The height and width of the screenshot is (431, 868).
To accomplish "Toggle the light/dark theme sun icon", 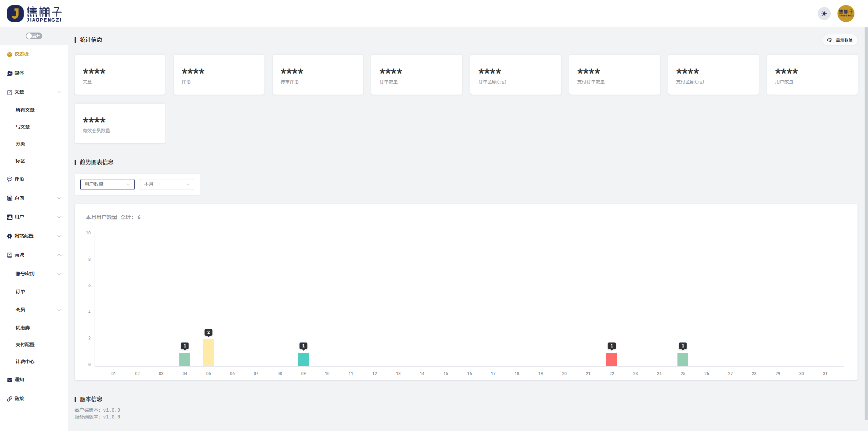I will coord(824,14).
